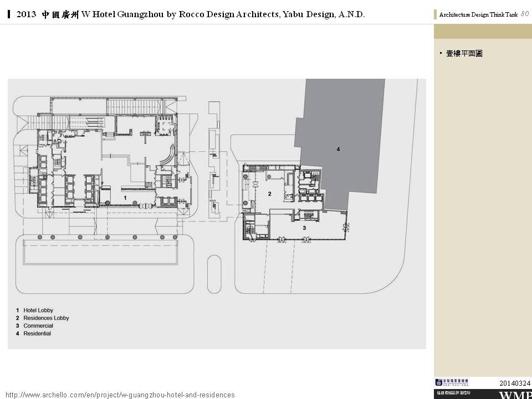This screenshot has height=399, width=532.
Task: Open the archello.com source URL link
Action: pyautogui.click(x=120, y=395)
